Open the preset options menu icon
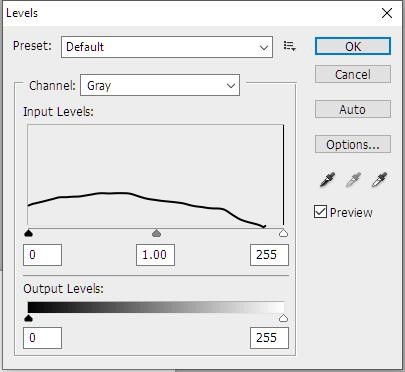The height and width of the screenshot is (372, 405). 289,46
